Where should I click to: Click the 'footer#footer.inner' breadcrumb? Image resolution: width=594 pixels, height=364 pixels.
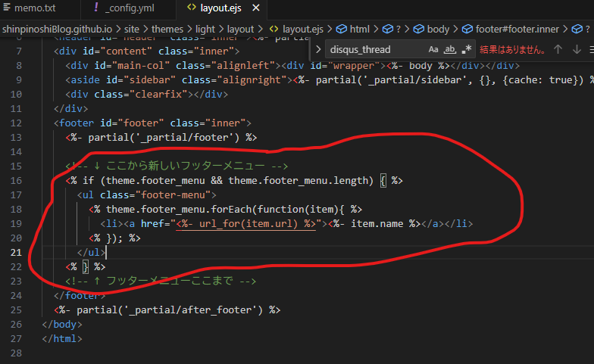pos(521,29)
